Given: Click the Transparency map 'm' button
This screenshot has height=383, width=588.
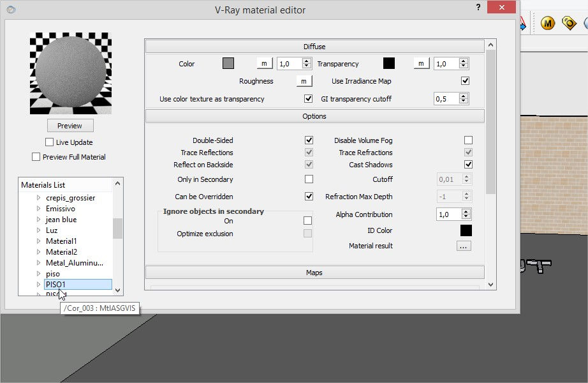Looking at the screenshot, I should tap(422, 63).
